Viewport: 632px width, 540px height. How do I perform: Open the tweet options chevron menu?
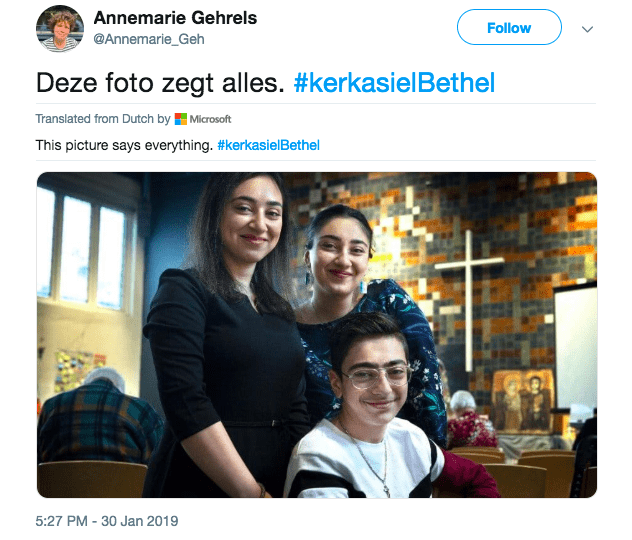pyautogui.click(x=587, y=29)
